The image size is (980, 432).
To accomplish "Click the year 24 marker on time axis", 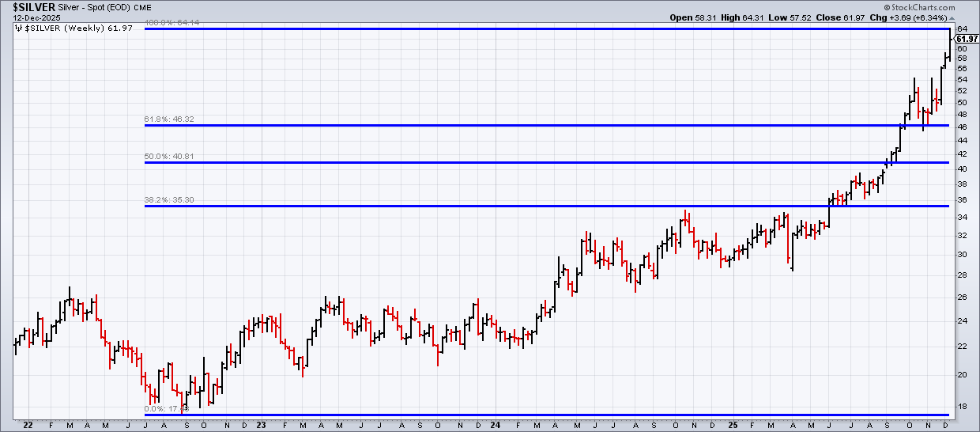I will 495,425.
